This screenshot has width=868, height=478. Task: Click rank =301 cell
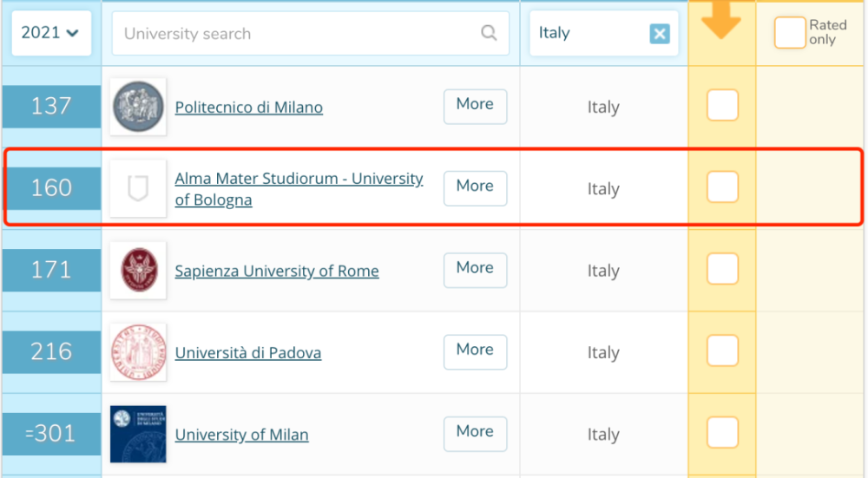pyautogui.click(x=51, y=434)
